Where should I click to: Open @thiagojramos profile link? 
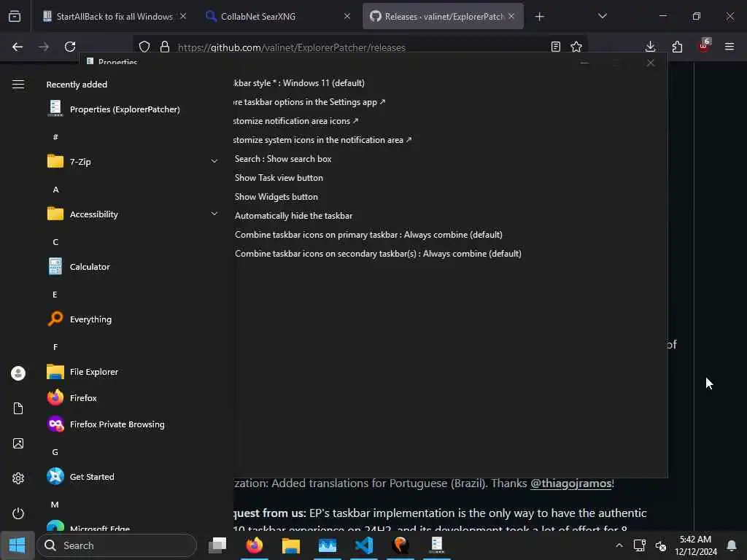point(570,483)
